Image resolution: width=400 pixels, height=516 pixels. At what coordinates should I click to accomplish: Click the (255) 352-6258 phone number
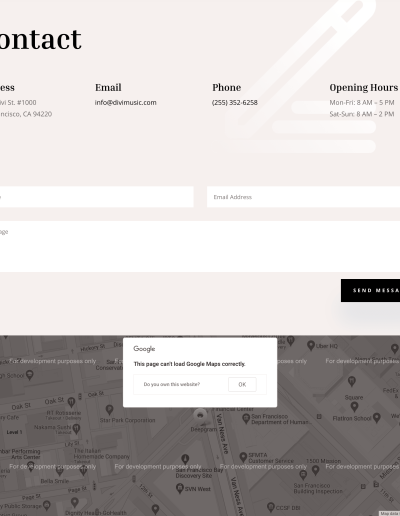235,102
